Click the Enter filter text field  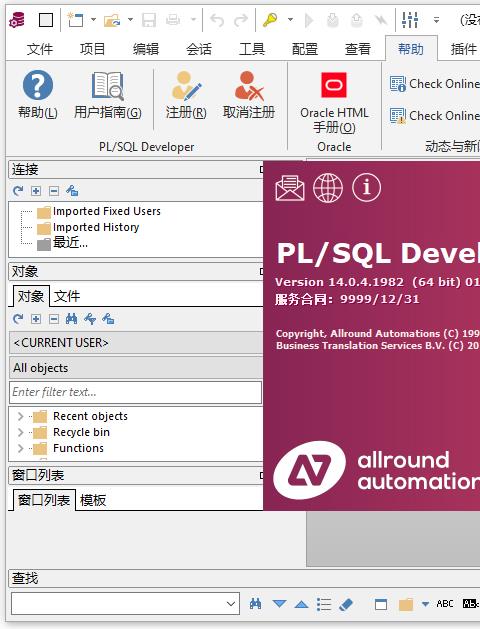coord(136,392)
